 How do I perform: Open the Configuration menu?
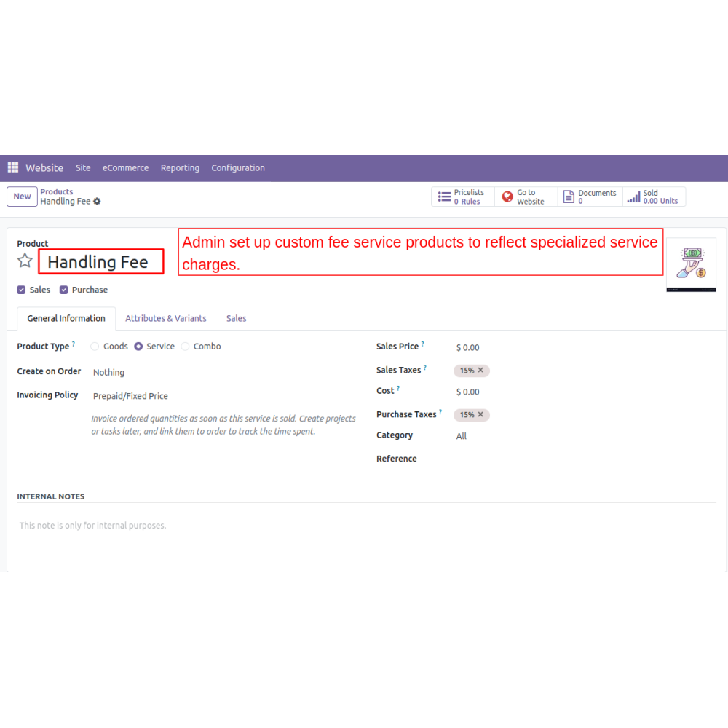[238, 167]
